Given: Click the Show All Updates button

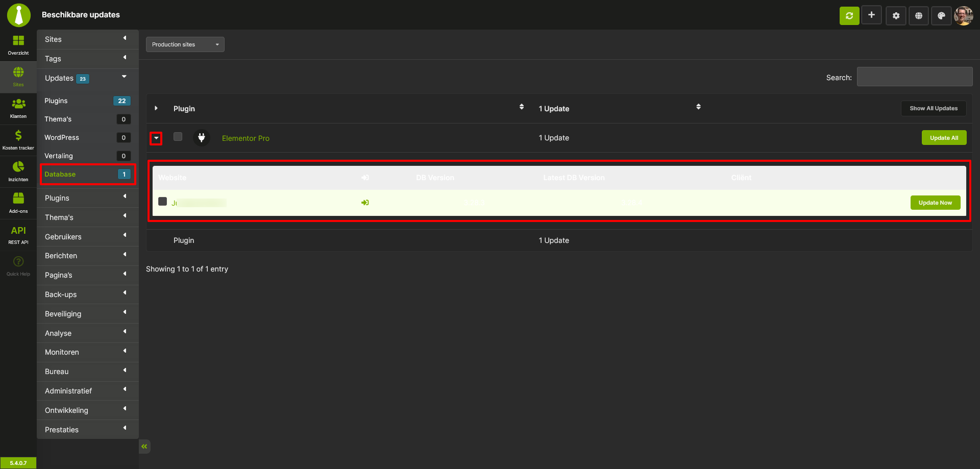Looking at the screenshot, I should (x=934, y=108).
